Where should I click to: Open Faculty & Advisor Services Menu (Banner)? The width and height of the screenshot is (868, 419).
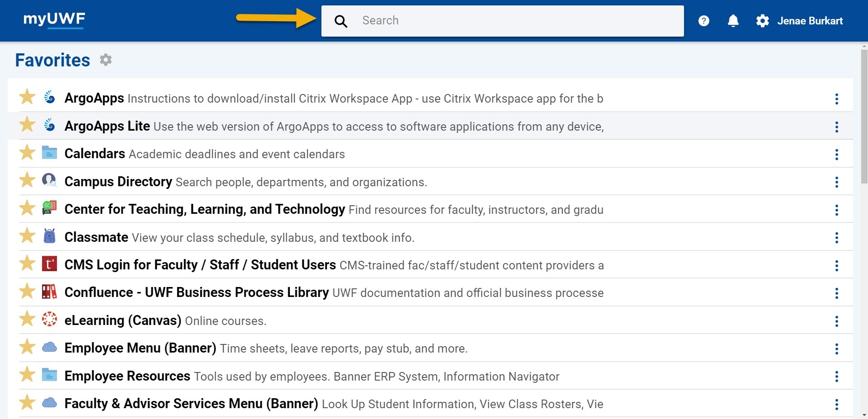pyautogui.click(x=191, y=404)
